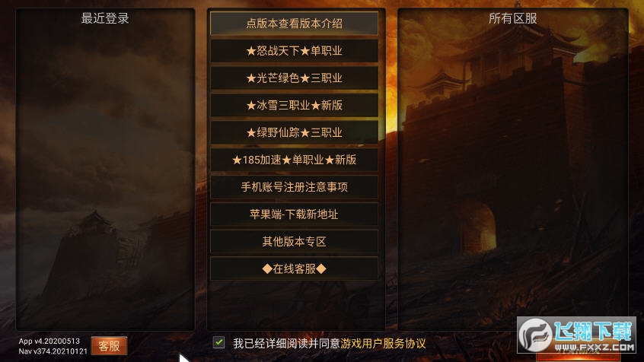Click the App v4.20200513 version text

click(x=49, y=341)
